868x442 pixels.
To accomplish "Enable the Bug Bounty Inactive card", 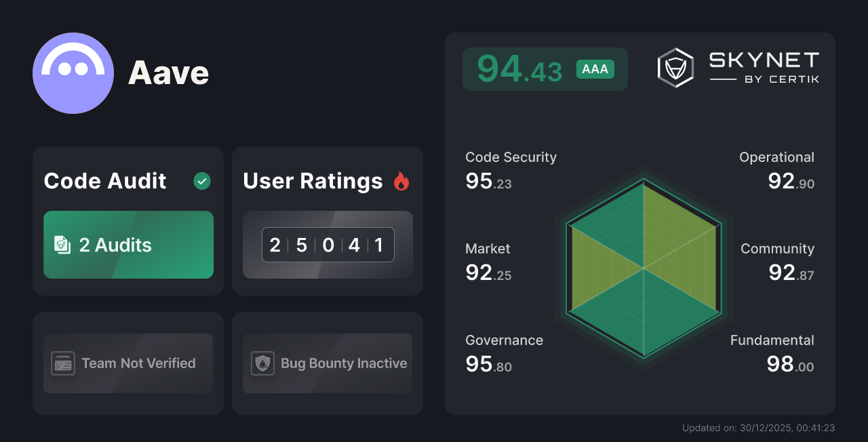I will tap(328, 363).
